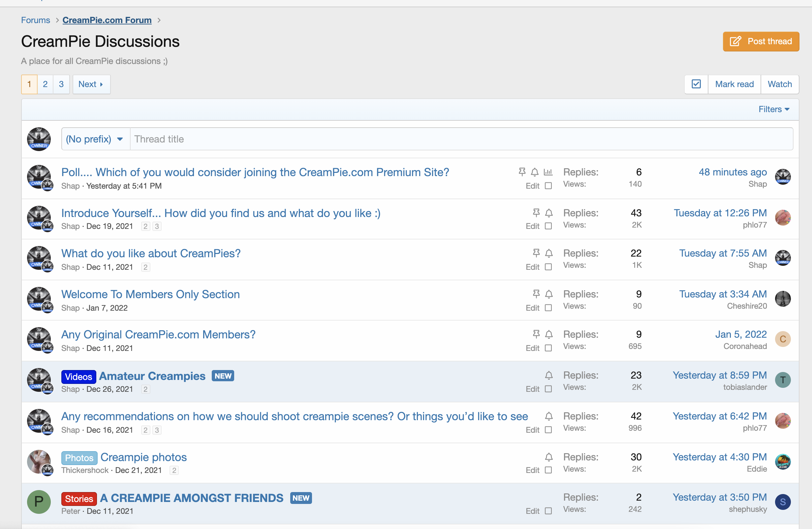Image resolution: width=812 pixels, height=529 pixels.
Task: Open A CREAMPIE AMONGST FRIENDS thread
Action: [x=191, y=498]
